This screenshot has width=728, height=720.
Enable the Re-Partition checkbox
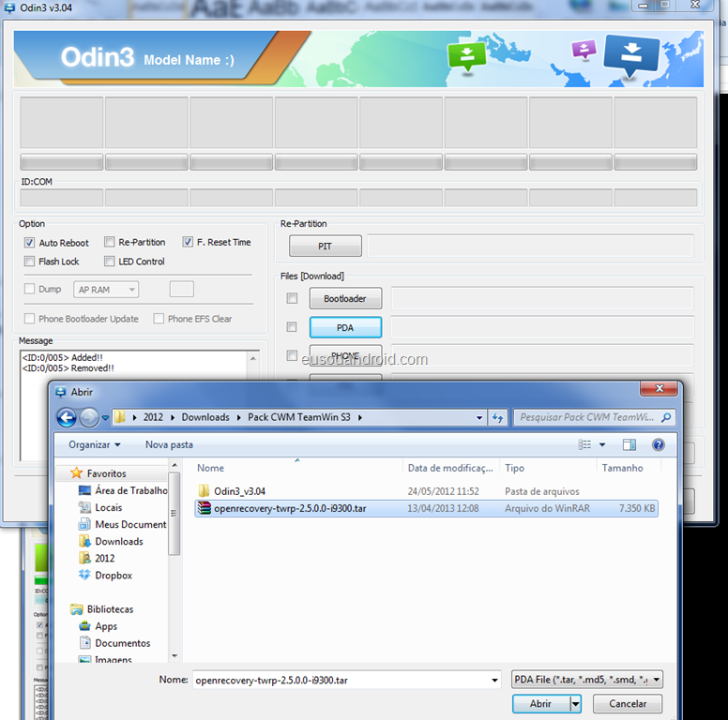tap(109, 242)
